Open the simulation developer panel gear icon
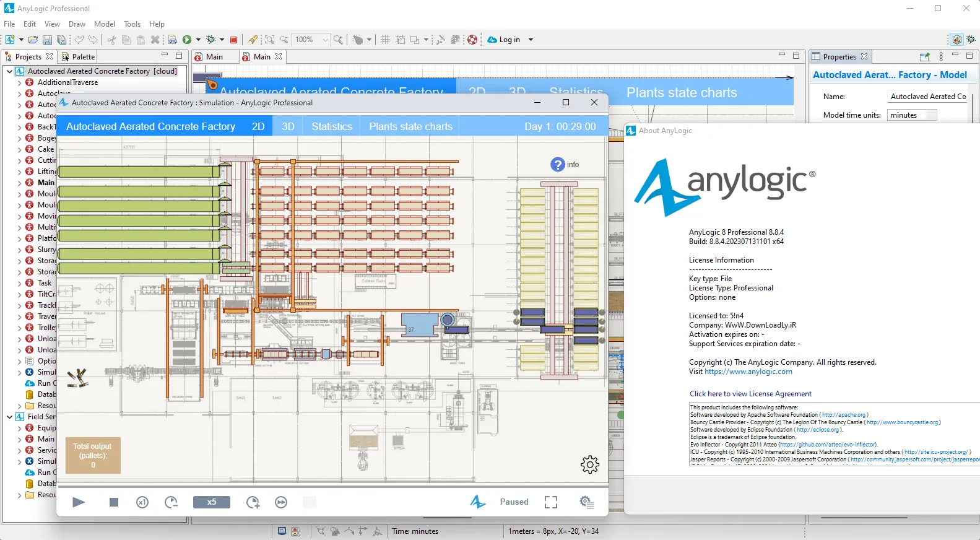Viewport: 980px width, 540px height. (x=586, y=502)
